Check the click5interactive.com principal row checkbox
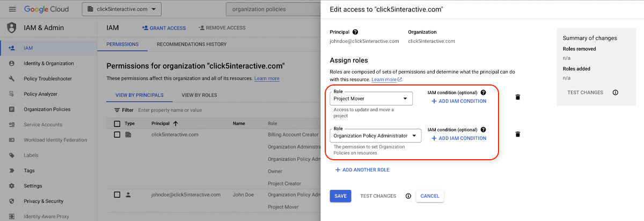Viewport: 644px width, 221px height. click(117, 134)
